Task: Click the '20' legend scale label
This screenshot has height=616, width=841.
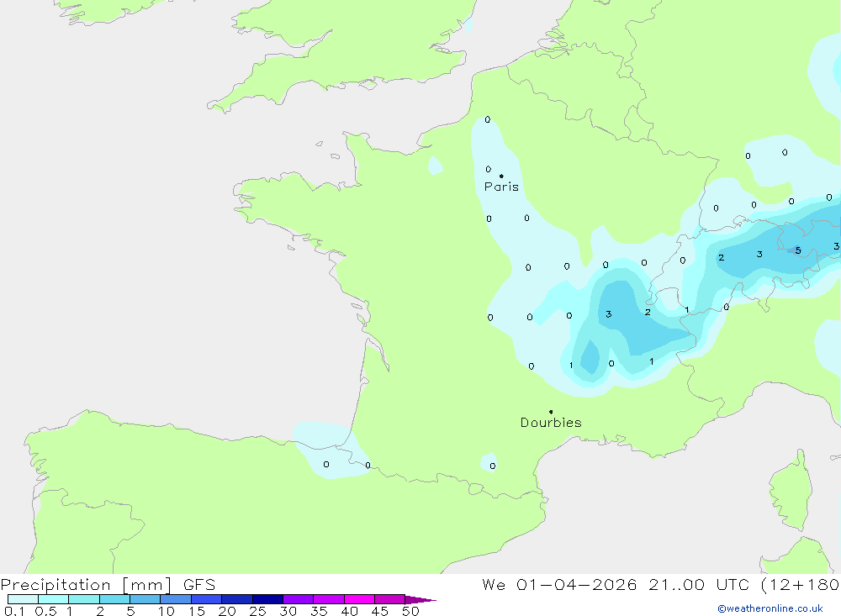Action: (227, 611)
